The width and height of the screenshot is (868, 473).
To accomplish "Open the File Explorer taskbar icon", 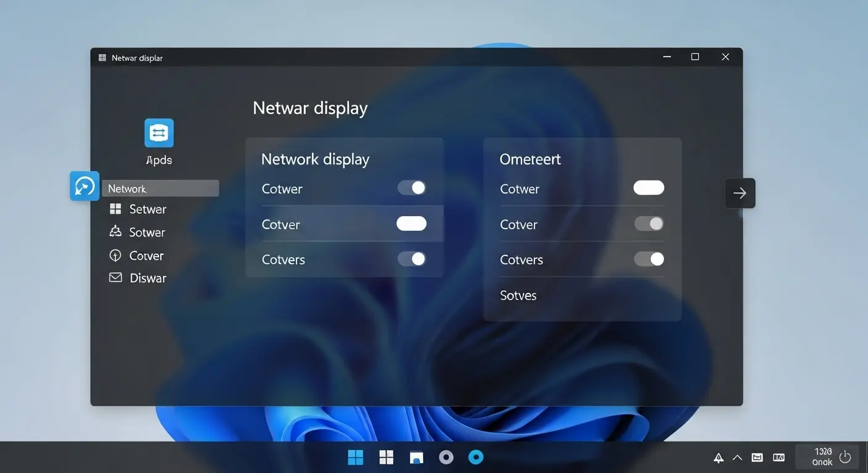I will coord(417,457).
